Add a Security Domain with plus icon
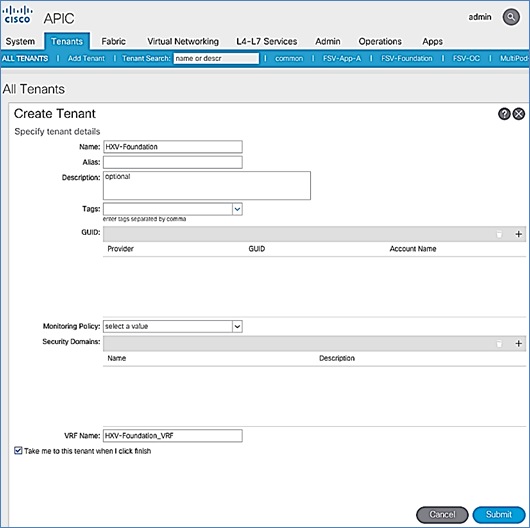Viewport: 530px width, 528px height. coord(519,343)
